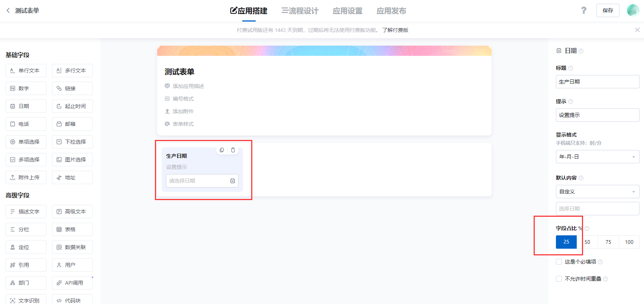Image resolution: width=644 pixels, height=304 pixels.
Task: Check the 不允许时间重叠 checkbox
Action: [559, 279]
